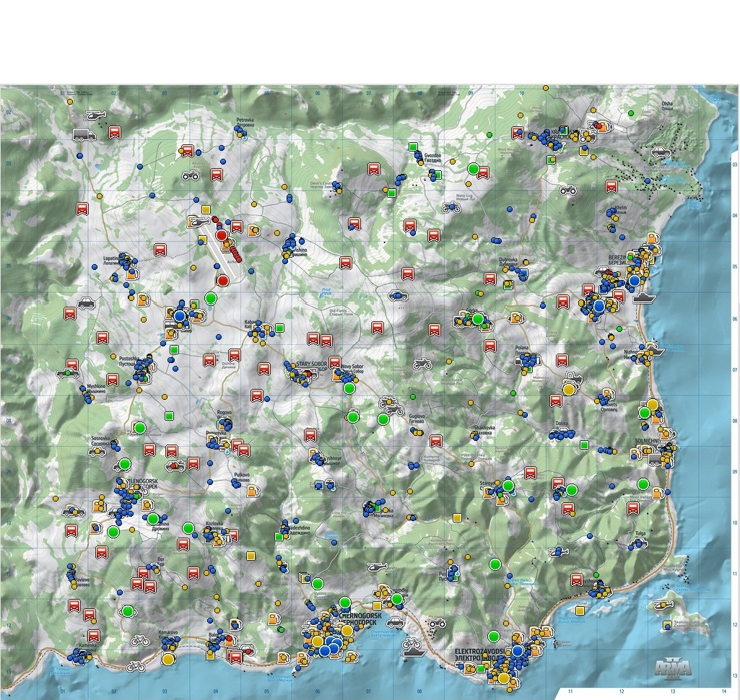Select fuel pump icon near Three Valleys coast
This screenshot has width=740, height=700.
click(x=658, y=494)
